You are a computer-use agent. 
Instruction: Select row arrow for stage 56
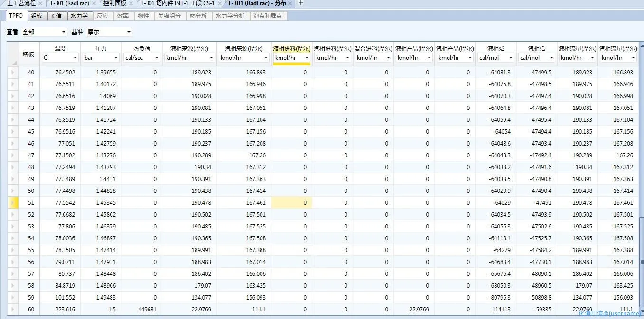coord(13,262)
